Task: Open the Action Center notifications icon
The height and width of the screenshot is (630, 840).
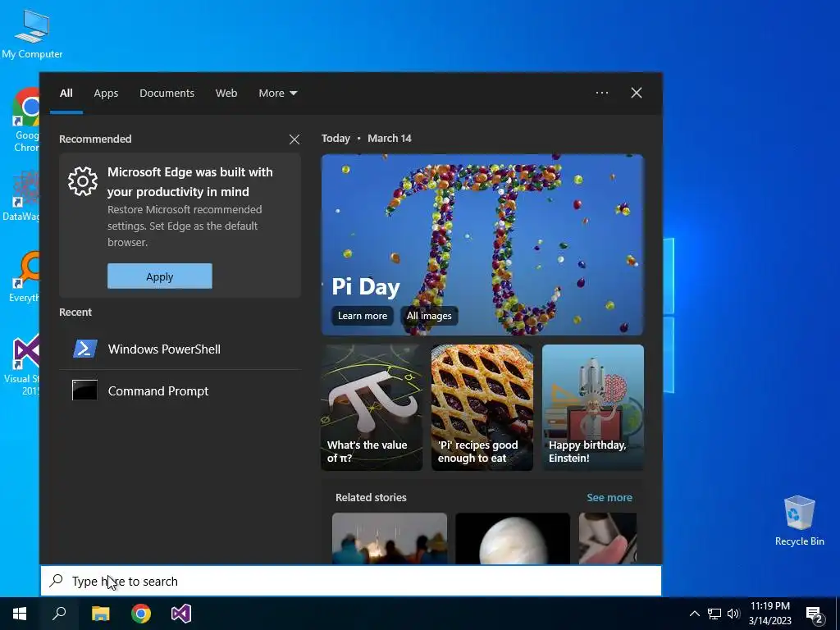Action: coord(815,614)
